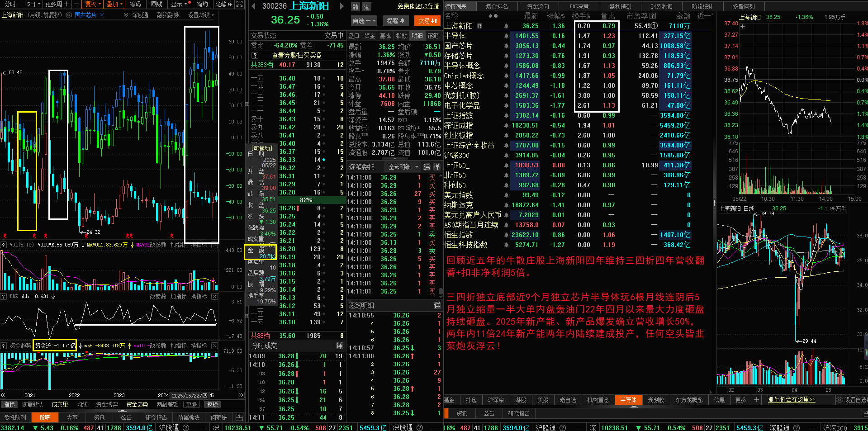The height and width of the screenshot is (431, 868).
Task: Open the 自选 watchlist dropdown
Action: pos(364,21)
